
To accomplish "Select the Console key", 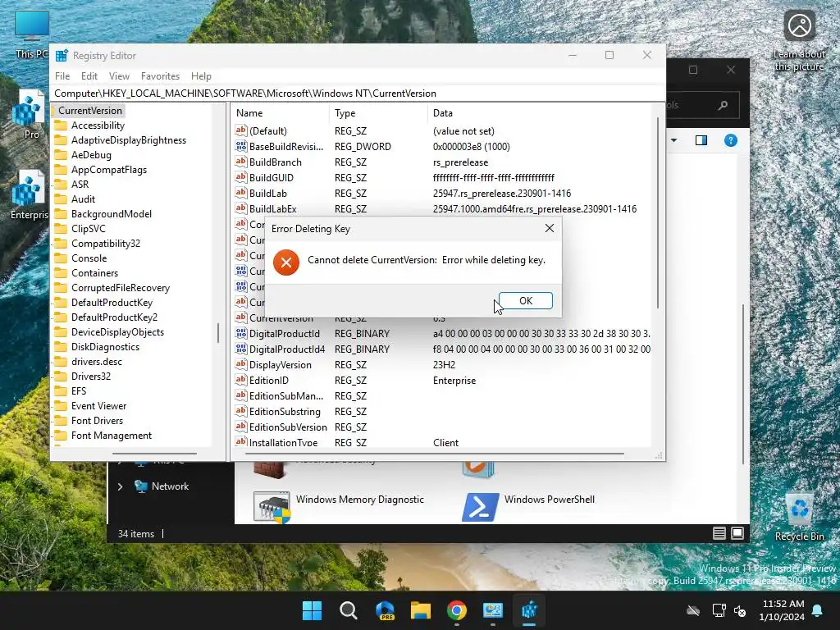I will click(x=89, y=258).
